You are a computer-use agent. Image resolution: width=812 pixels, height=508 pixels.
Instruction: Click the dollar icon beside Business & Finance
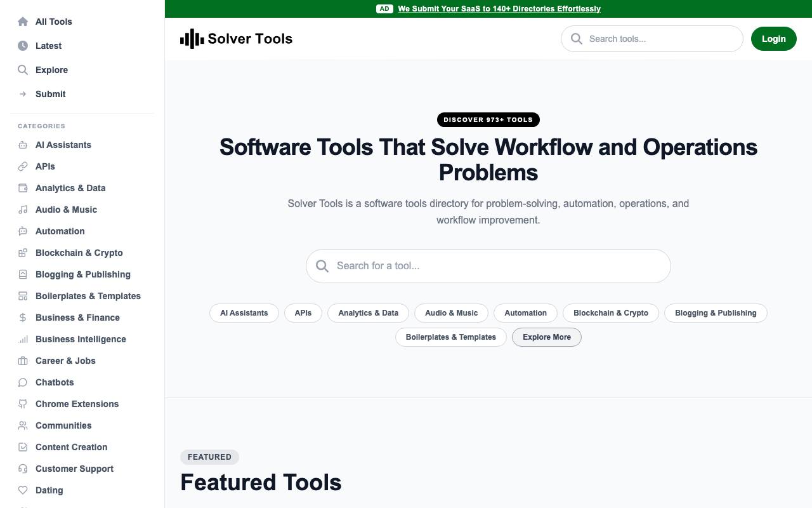[x=23, y=317]
